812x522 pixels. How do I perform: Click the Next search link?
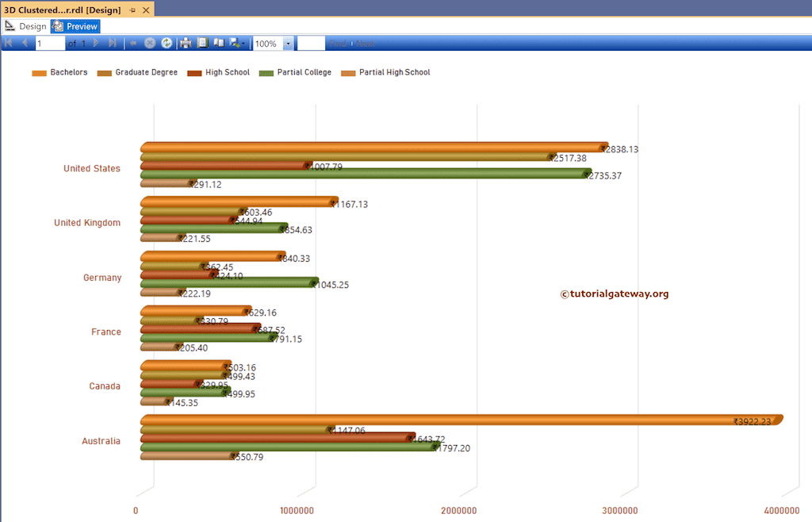point(366,43)
